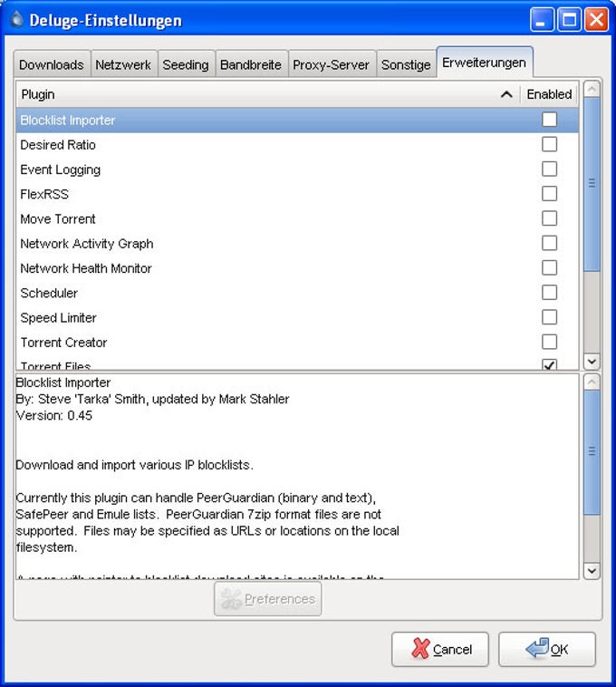Click the 'Version: 0.45' text in description
616x687 pixels.
click(54, 415)
